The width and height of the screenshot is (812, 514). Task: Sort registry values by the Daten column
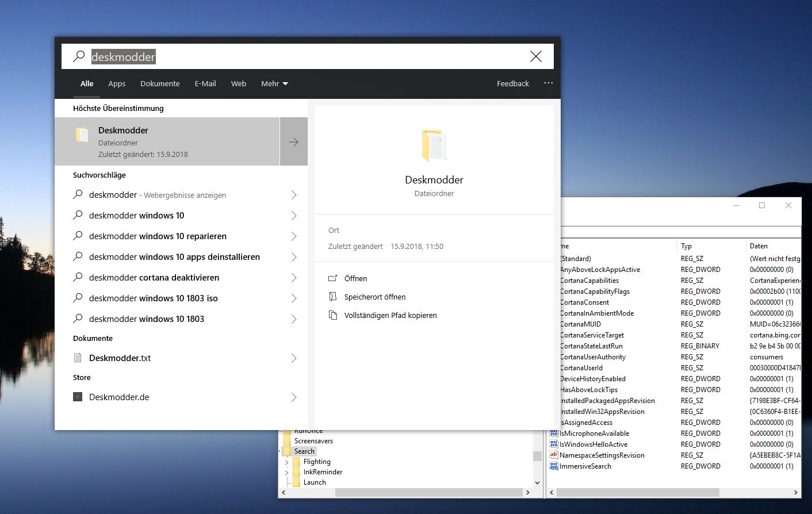(773, 246)
